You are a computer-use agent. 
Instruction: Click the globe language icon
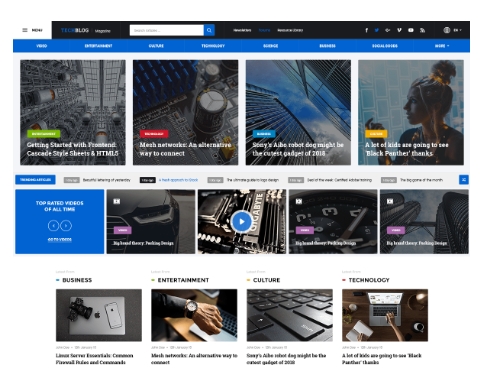(x=447, y=30)
